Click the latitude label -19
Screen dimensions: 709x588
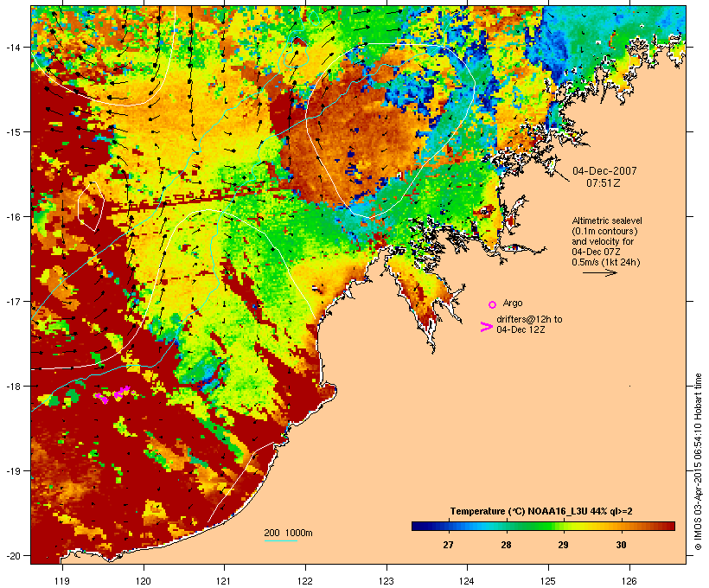(x=12, y=471)
